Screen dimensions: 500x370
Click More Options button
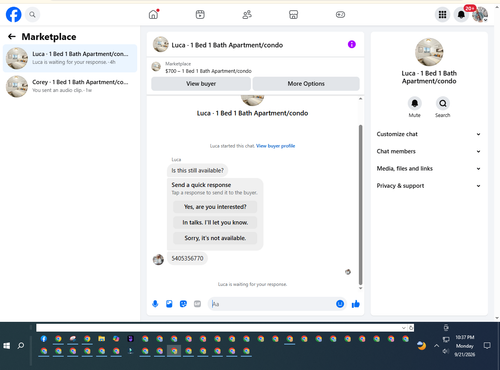click(306, 84)
